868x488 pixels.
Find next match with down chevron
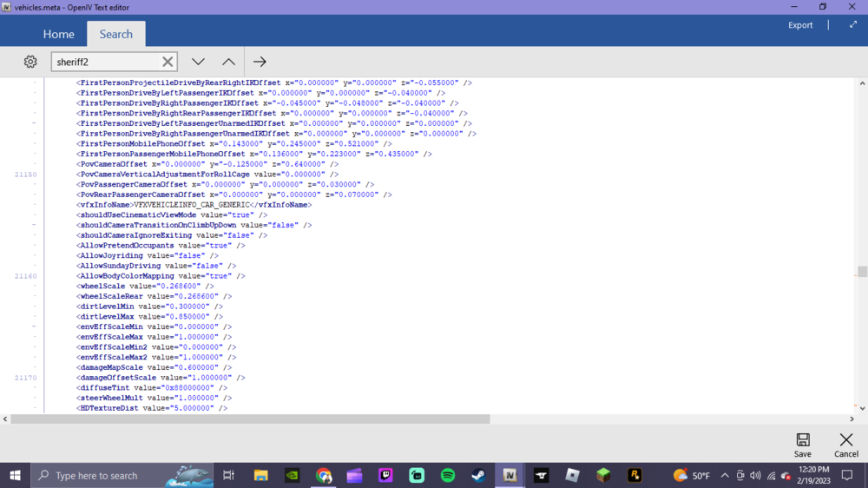pyautogui.click(x=198, y=62)
